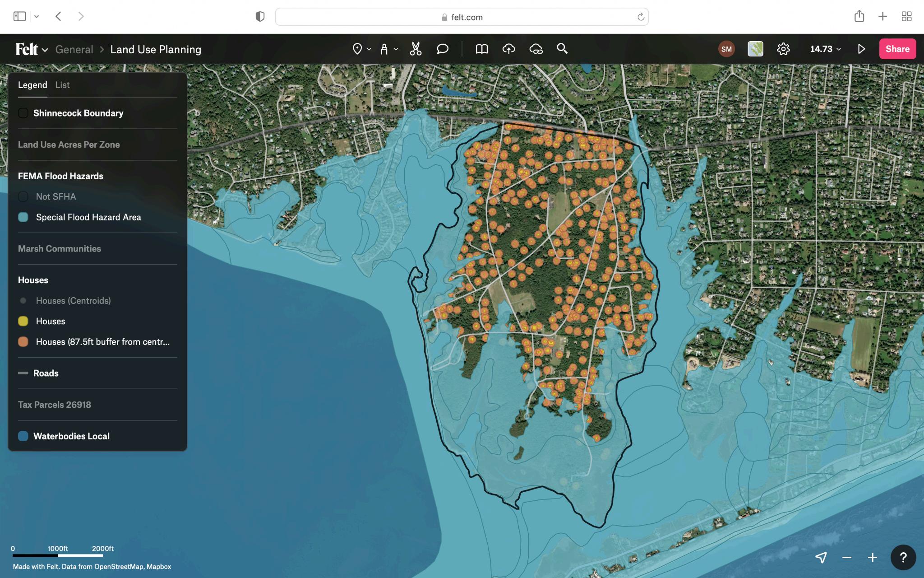
Task: Click the pink Share button
Action: pyautogui.click(x=897, y=49)
